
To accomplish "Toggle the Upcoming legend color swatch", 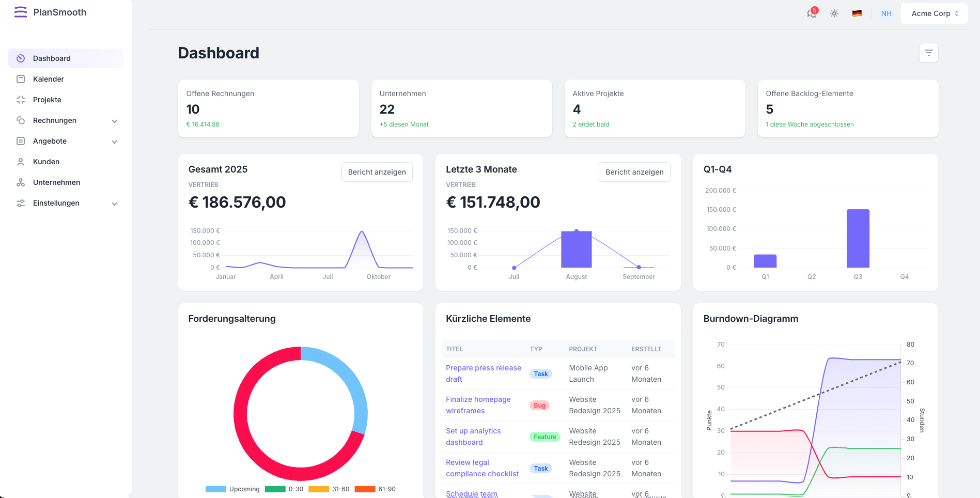I will (x=215, y=489).
